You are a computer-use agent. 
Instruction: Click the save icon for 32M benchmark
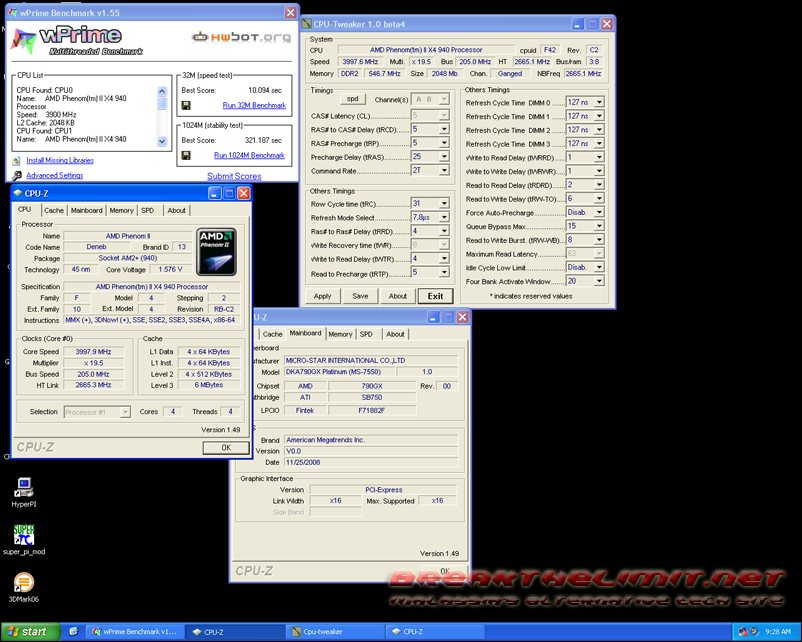click(x=186, y=105)
